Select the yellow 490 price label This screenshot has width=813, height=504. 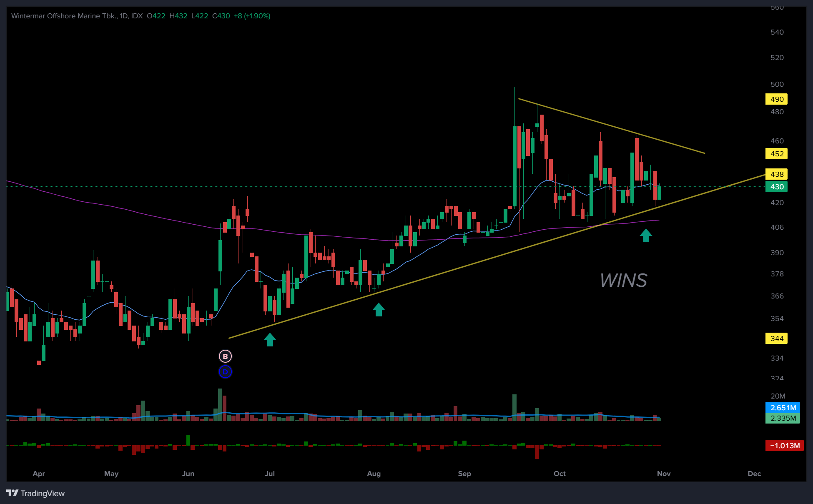click(776, 99)
